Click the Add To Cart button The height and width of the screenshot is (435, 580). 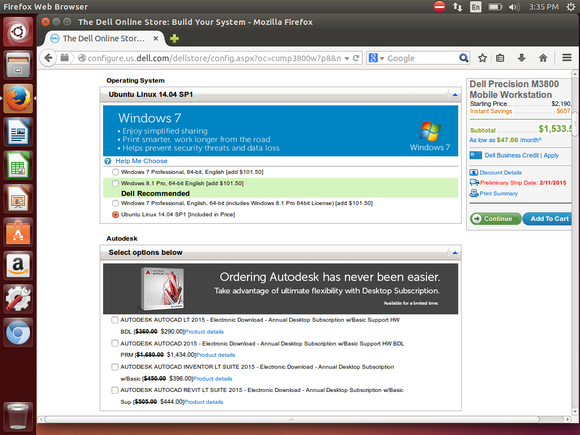tap(548, 219)
